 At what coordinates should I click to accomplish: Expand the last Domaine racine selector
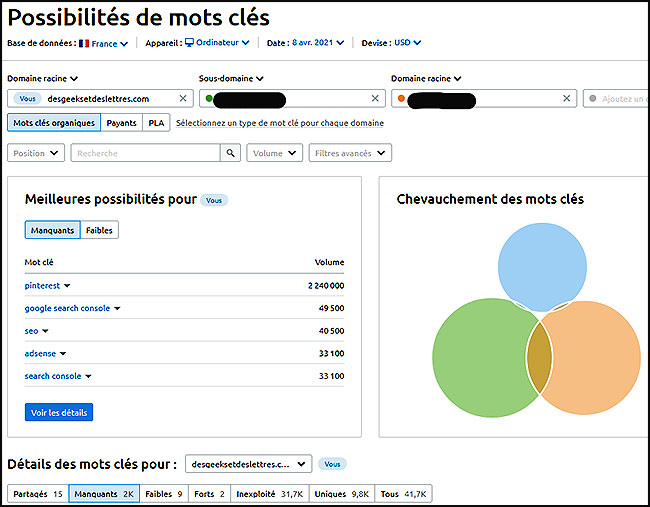point(426,78)
